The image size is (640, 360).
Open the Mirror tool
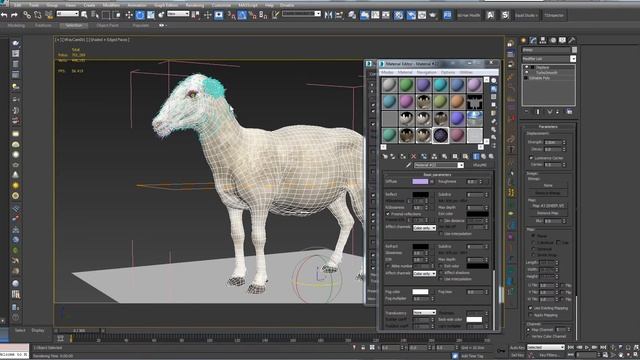coord(329,15)
